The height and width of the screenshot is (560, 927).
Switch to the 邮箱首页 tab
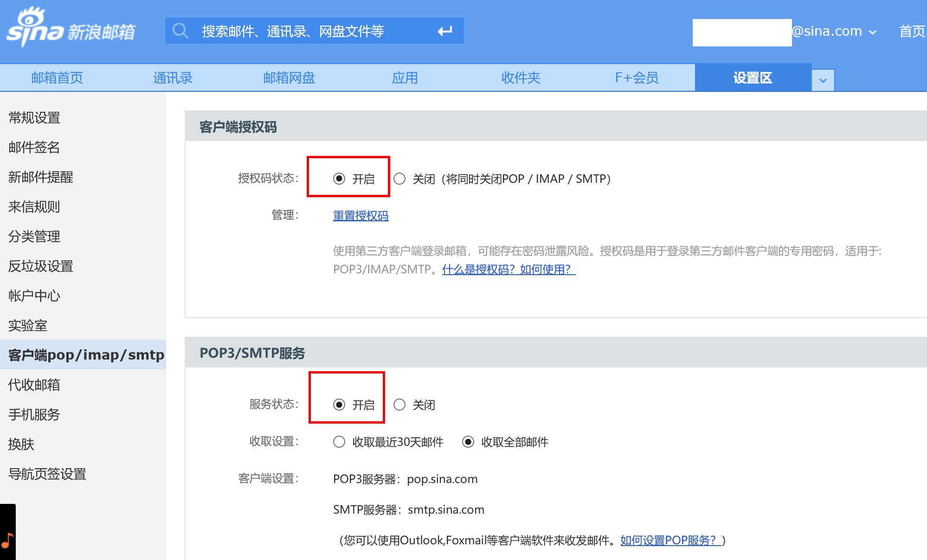click(57, 78)
